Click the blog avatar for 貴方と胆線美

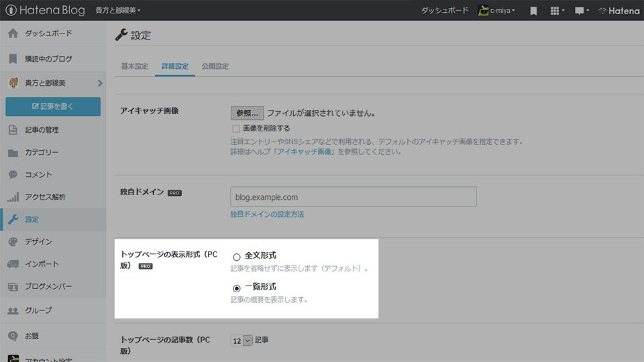point(13,83)
